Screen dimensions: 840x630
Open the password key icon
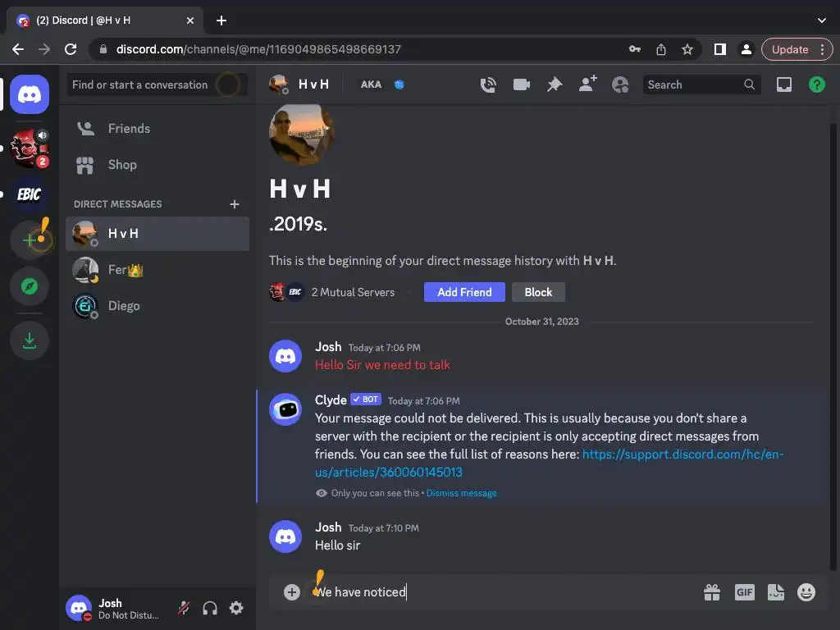tap(635, 49)
